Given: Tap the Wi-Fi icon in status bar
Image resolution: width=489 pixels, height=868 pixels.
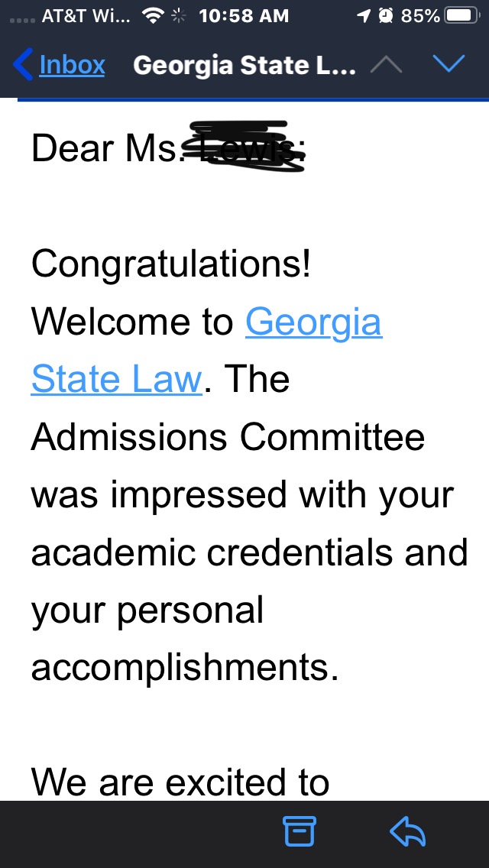Looking at the screenshot, I should point(154,16).
